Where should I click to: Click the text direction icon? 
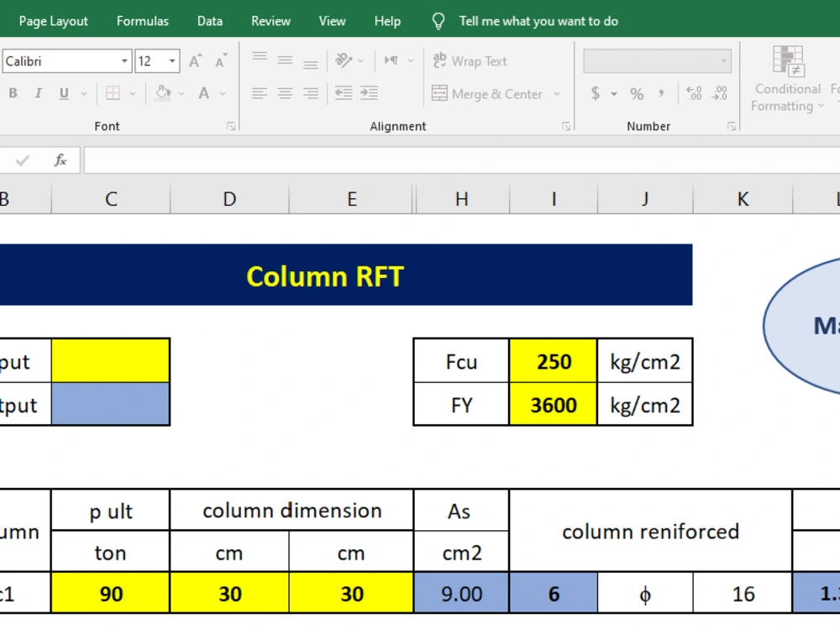pyautogui.click(x=391, y=60)
